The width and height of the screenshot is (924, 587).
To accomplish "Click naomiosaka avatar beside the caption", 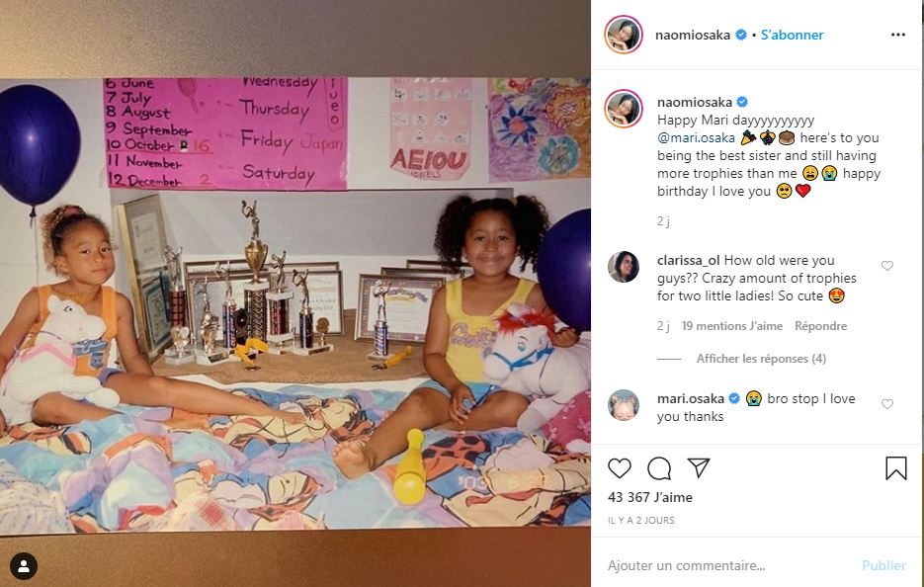I will pos(624,109).
